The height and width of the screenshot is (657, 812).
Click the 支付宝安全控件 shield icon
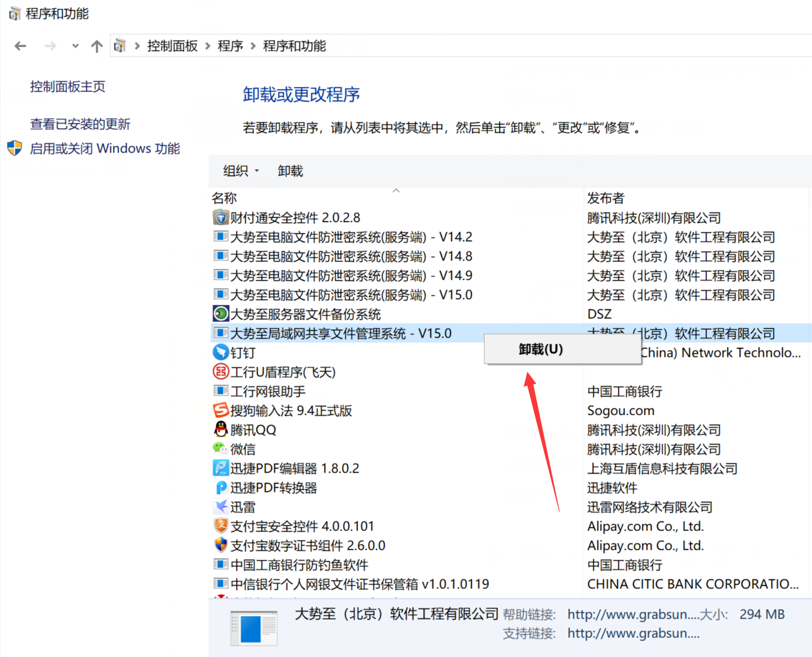click(221, 526)
